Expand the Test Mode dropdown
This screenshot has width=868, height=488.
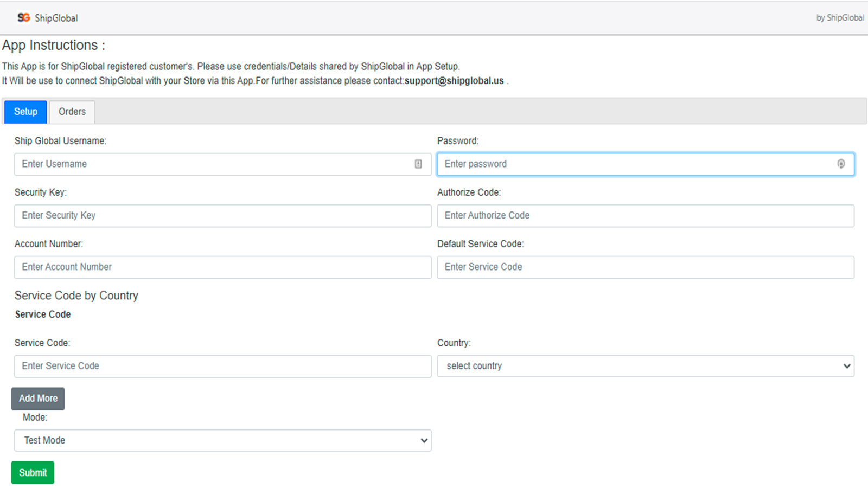point(222,441)
